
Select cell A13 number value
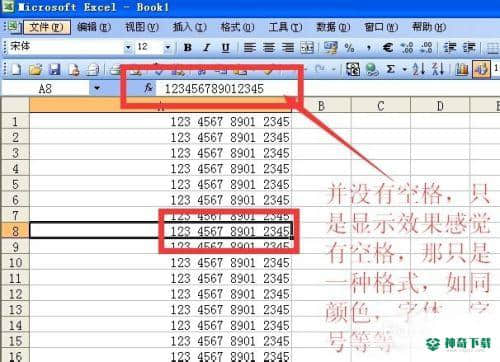coord(161,309)
